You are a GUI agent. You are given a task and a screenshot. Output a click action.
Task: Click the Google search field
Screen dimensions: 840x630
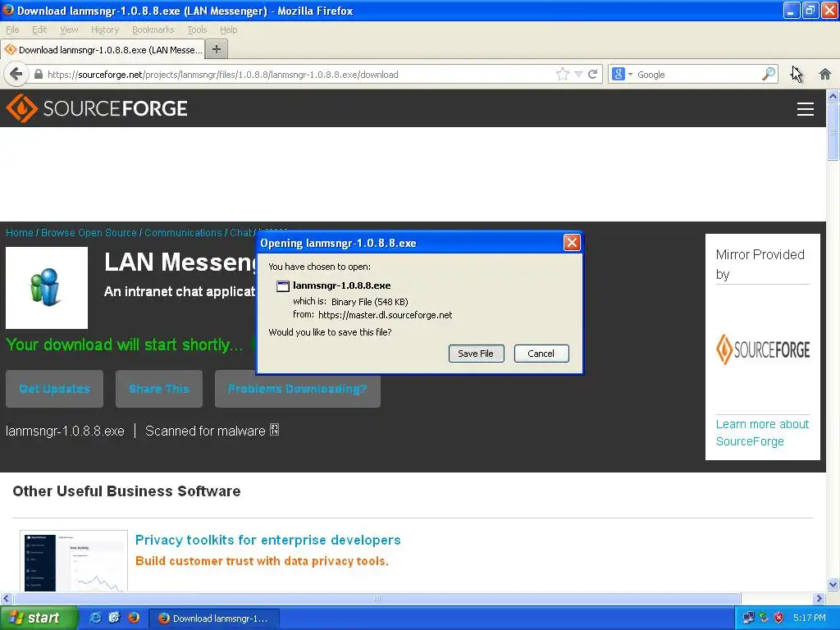click(x=696, y=75)
